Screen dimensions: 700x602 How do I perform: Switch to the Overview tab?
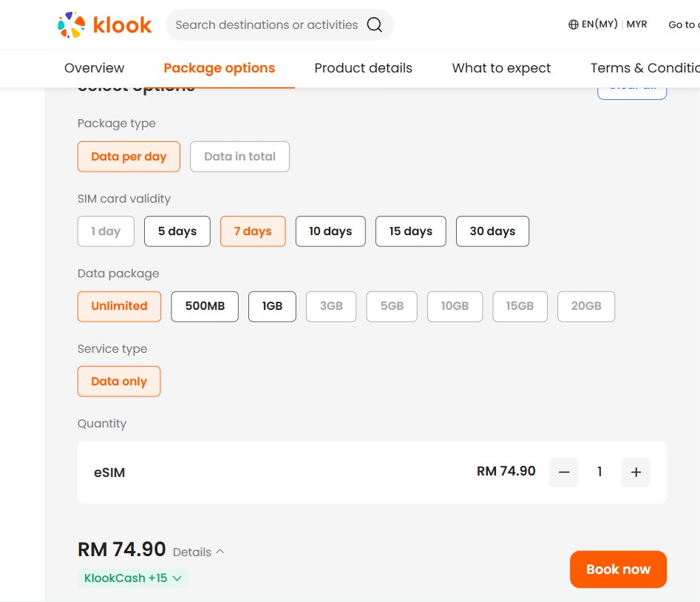94,68
